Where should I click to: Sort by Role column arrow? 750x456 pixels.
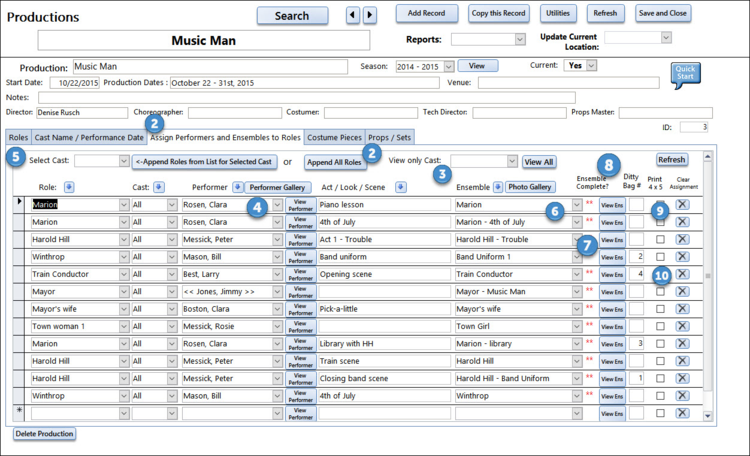[x=69, y=187]
